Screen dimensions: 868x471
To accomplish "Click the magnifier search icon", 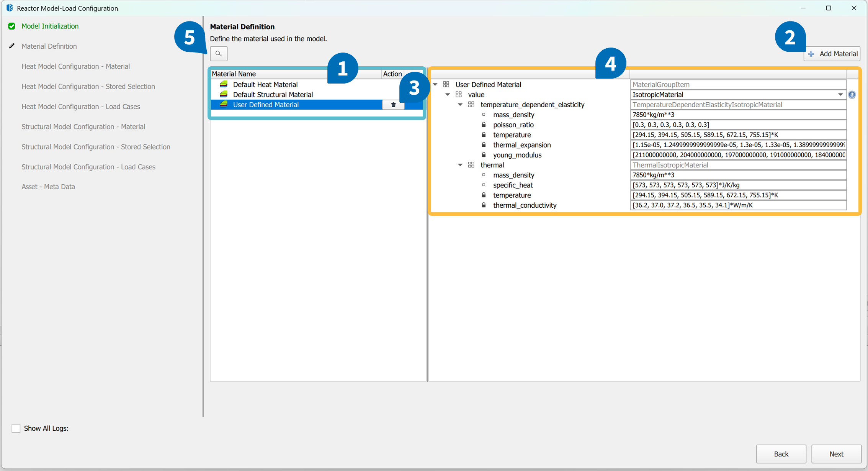I will pos(219,54).
